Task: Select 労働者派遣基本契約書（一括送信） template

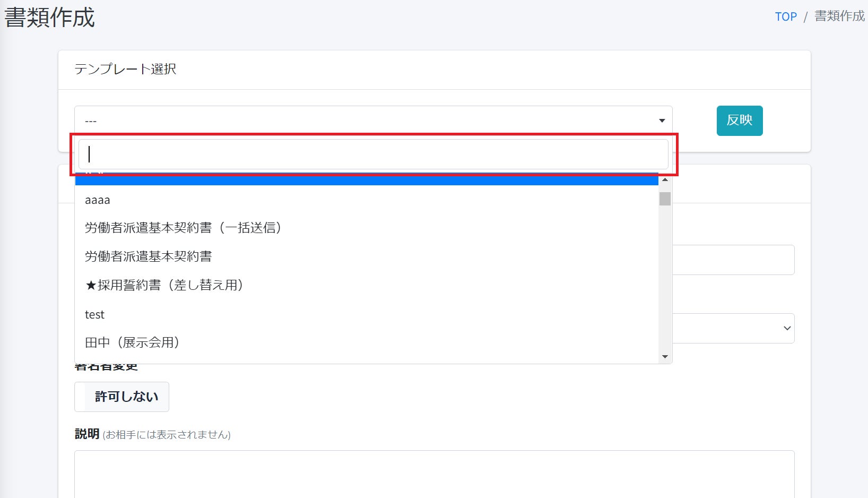Action: click(x=183, y=228)
